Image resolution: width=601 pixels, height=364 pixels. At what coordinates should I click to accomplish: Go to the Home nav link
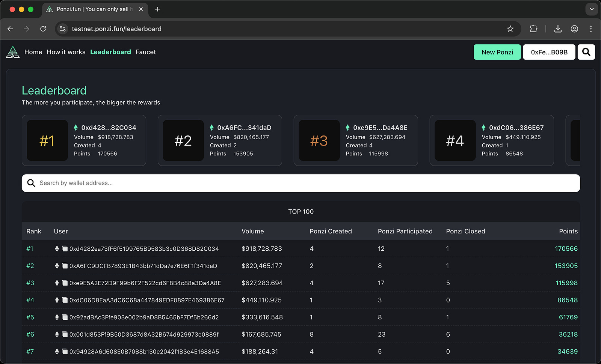pos(33,52)
